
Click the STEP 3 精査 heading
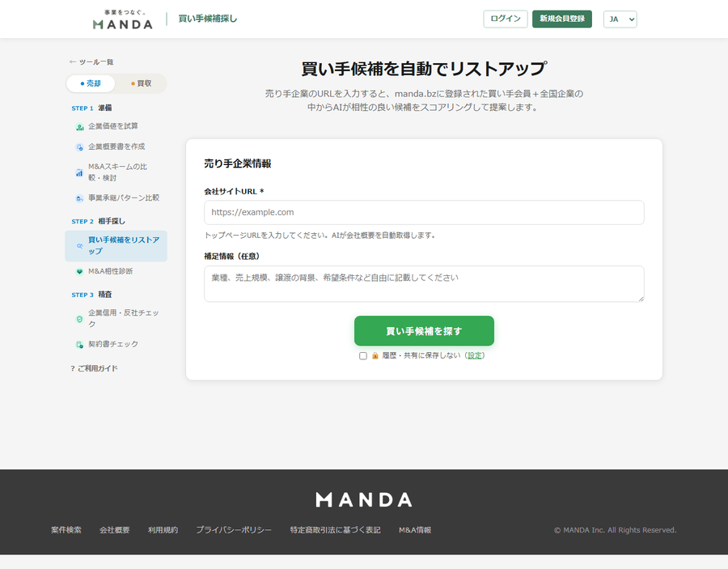pos(91,295)
